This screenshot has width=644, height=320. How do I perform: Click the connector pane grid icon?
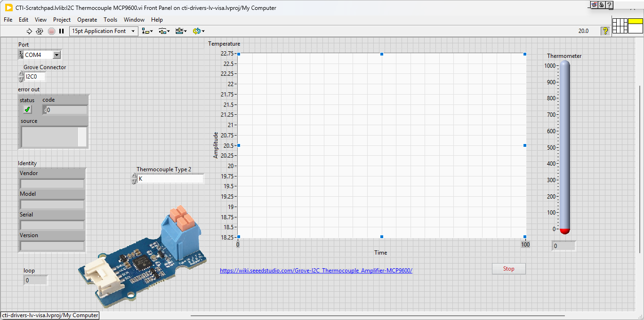pos(620,25)
